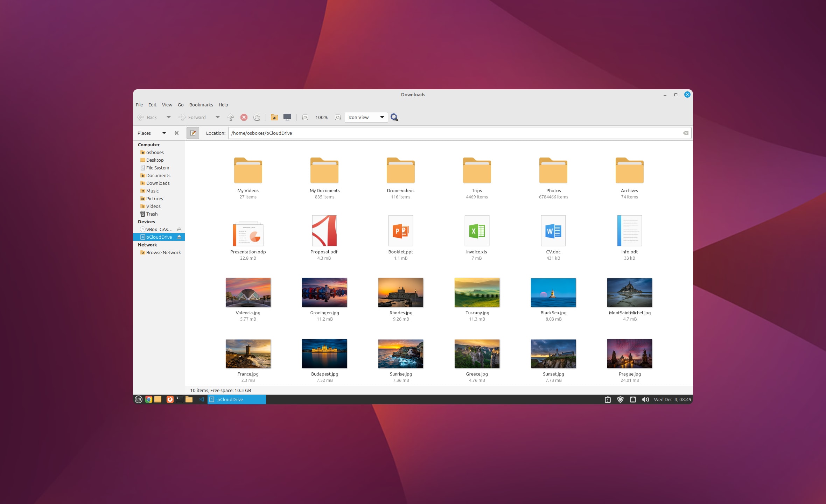The height and width of the screenshot is (504, 826).
Task: Open the home folder from the toolbar
Action: click(274, 117)
